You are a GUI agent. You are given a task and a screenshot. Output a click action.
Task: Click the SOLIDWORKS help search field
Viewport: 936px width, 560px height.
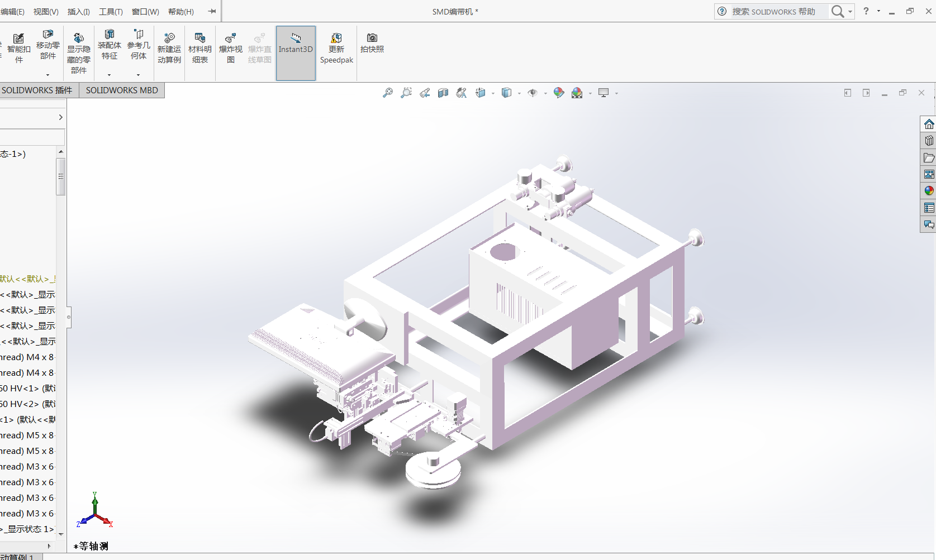coord(778,12)
